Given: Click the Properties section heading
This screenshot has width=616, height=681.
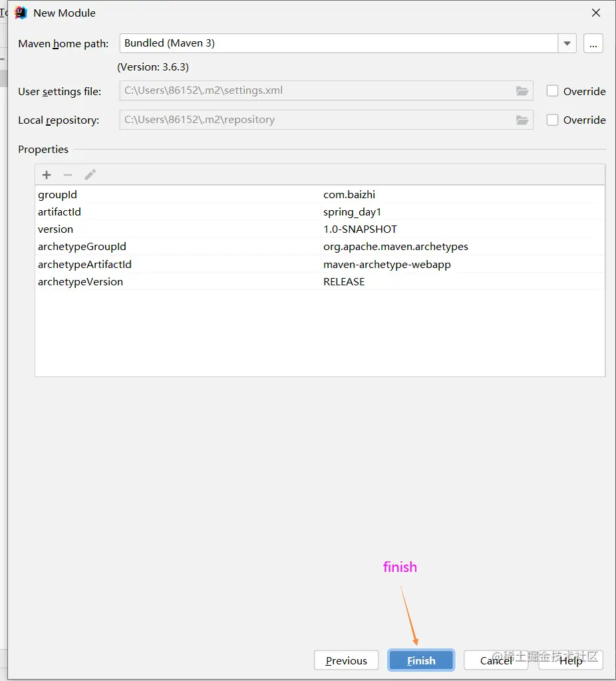Looking at the screenshot, I should [x=43, y=150].
